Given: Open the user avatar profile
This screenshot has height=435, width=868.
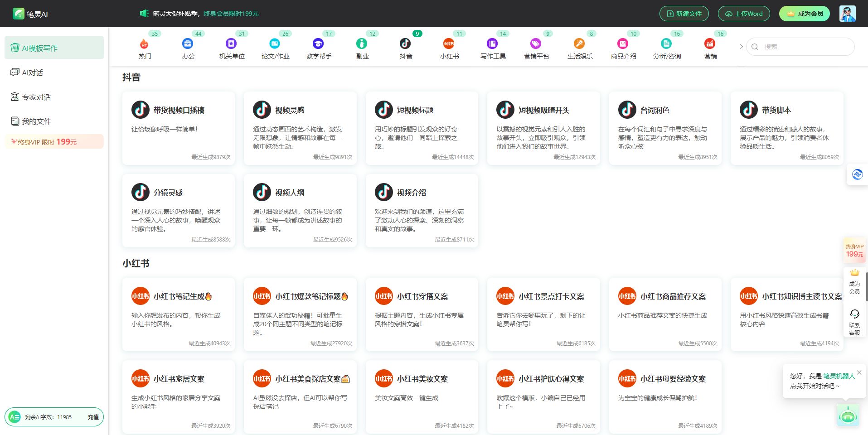Looking at the screenshot, I should pyautogui.click(x=847, y=14).
